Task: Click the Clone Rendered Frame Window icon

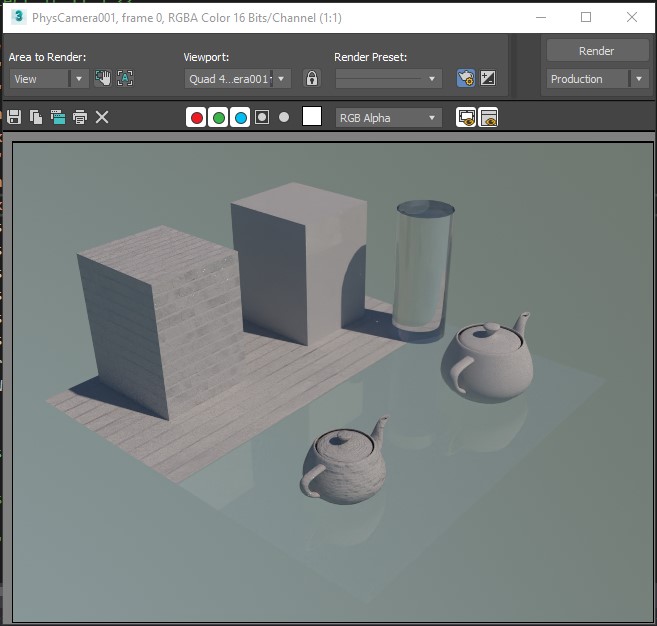Action: pos(58,117)
